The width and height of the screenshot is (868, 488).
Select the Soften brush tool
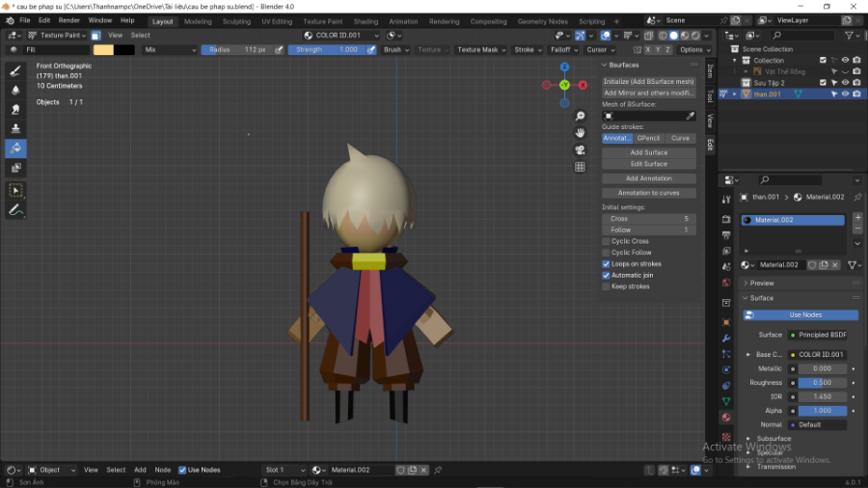pos(15,90)
